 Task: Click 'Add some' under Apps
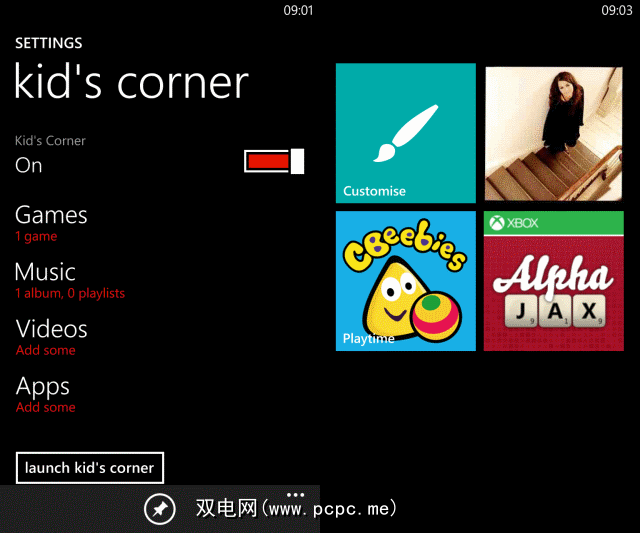(x=46, y=407)
